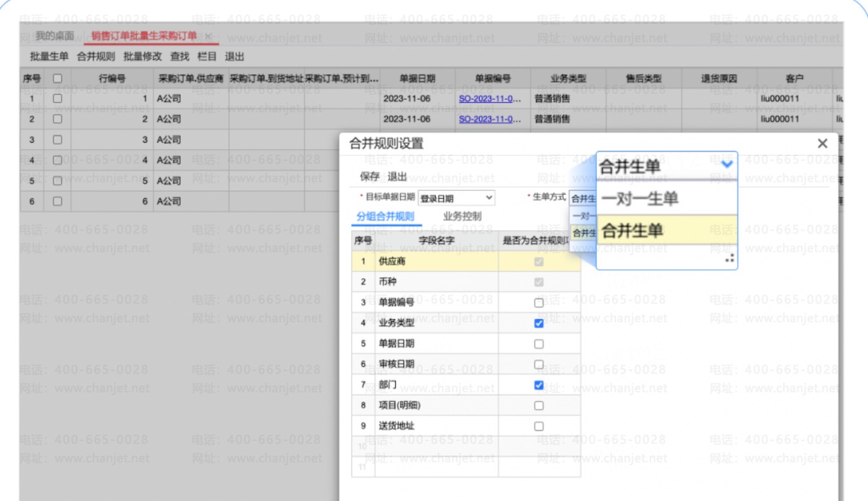
Task: Uncheck the 业务类型 merge rule
Action: [x=539, y=323]
